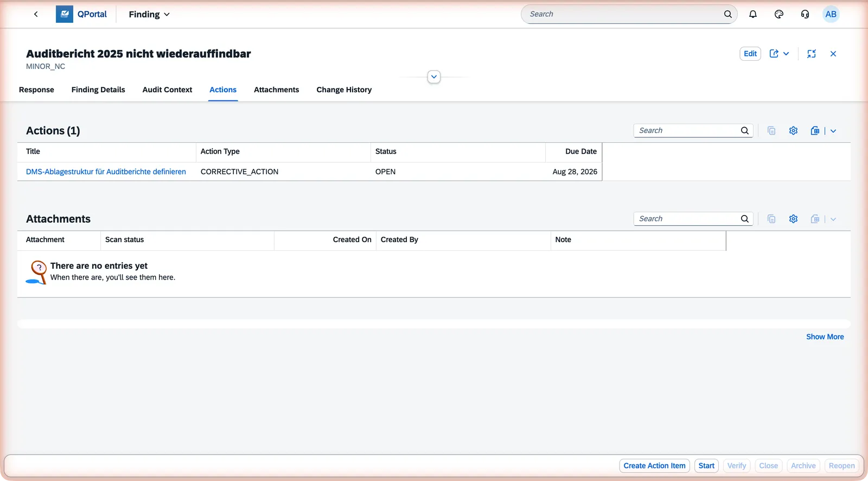Click the Show More link

coord(825,337)
